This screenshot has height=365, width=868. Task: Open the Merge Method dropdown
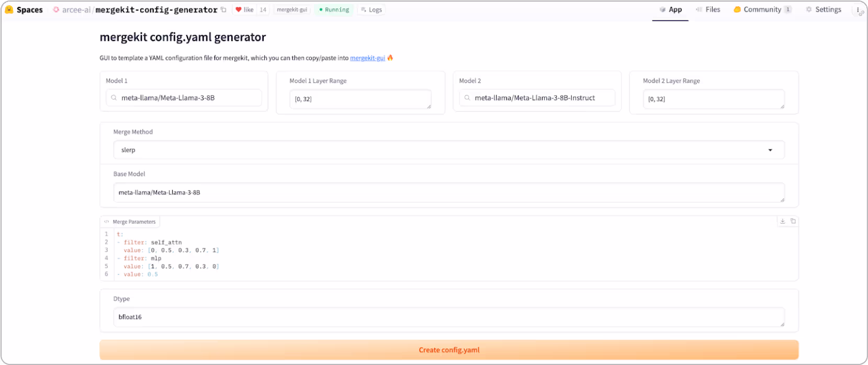tap(449, 150)
